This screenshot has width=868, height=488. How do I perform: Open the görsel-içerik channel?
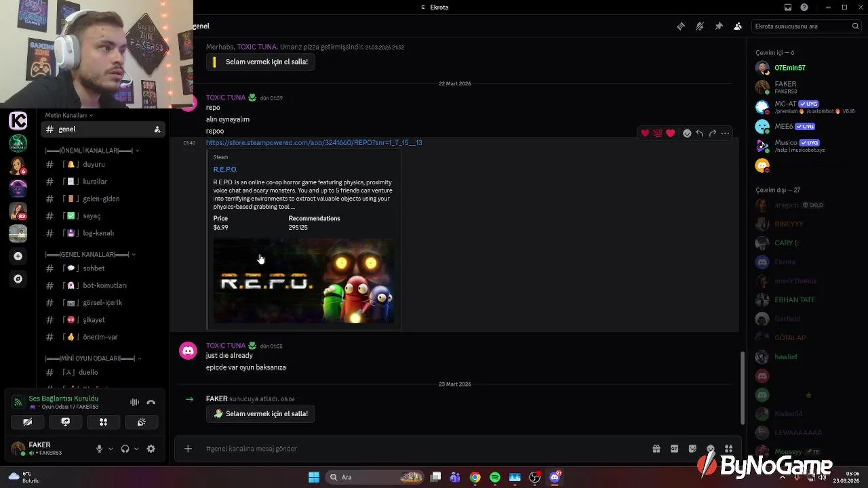[103, 303]
